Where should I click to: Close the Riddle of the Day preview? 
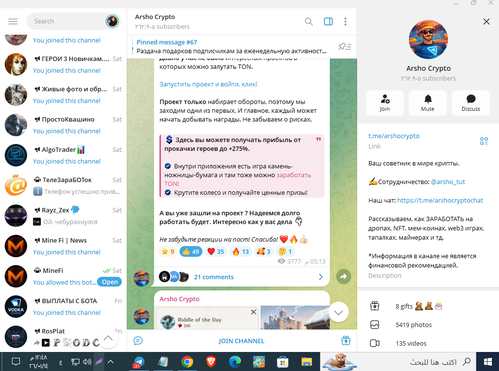pyautogui.click(x=253, y=312)
